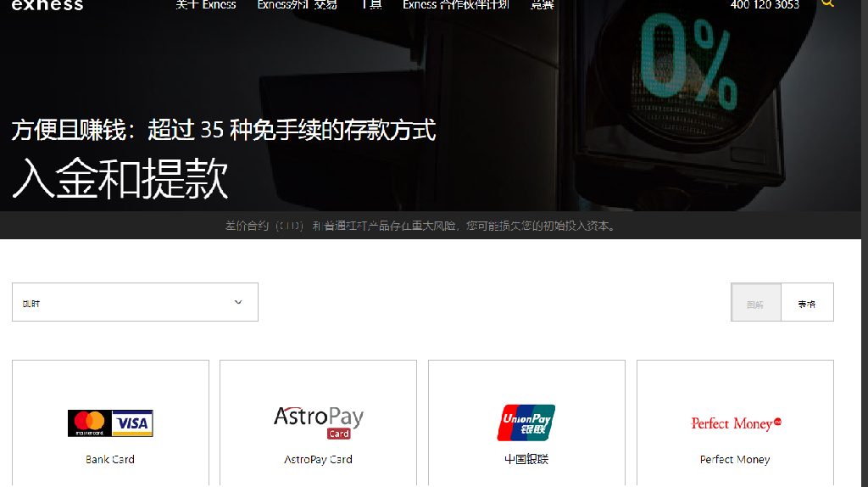Viewport: 868px width, 487px height.
Task: Click the CFD risk warning text
Action: 422,226
